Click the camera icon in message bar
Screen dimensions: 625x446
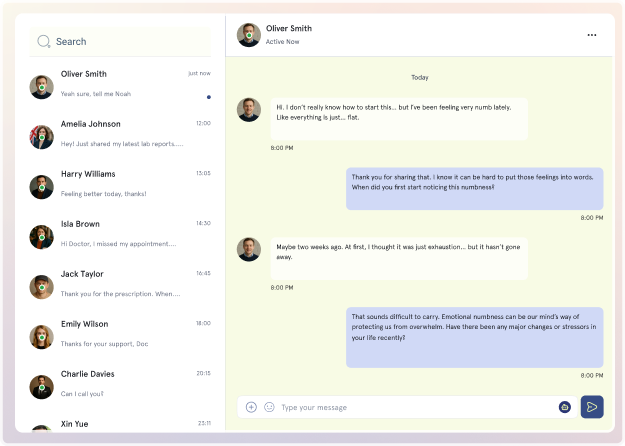point(565,407)
